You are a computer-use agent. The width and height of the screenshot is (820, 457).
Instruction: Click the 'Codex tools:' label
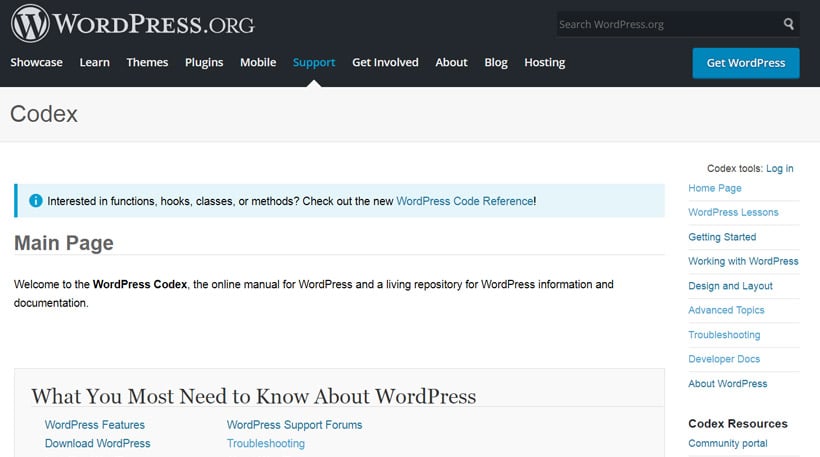click(735, 168)
